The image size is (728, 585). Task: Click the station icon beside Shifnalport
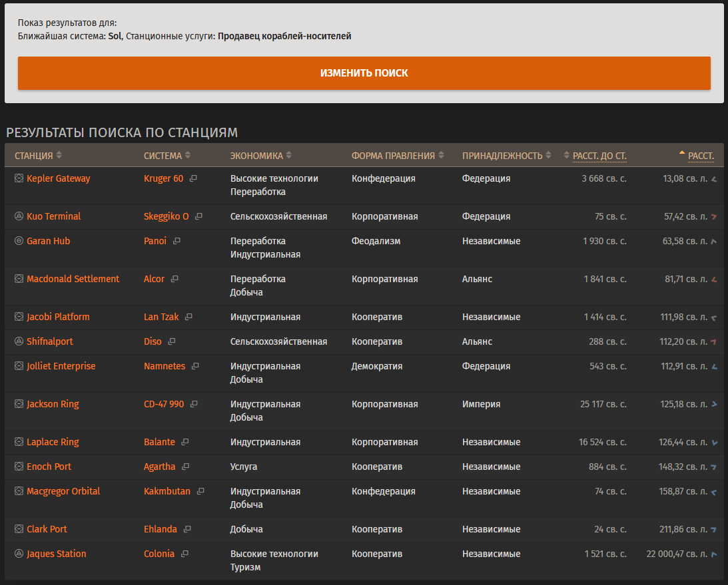[19, 341]
